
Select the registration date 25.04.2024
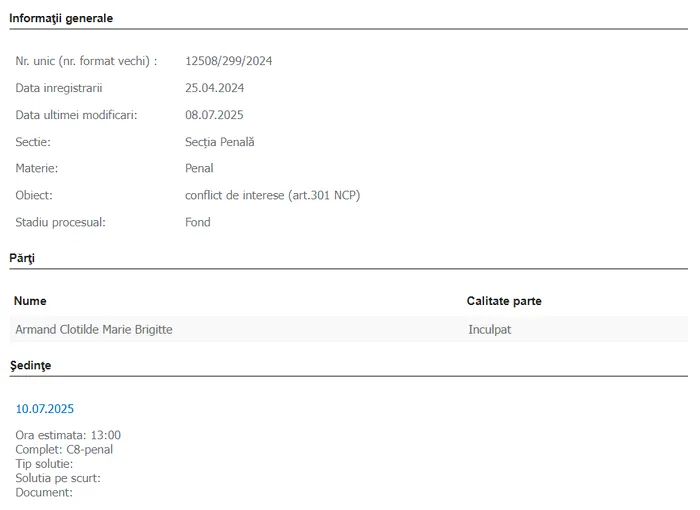(215, 88)
